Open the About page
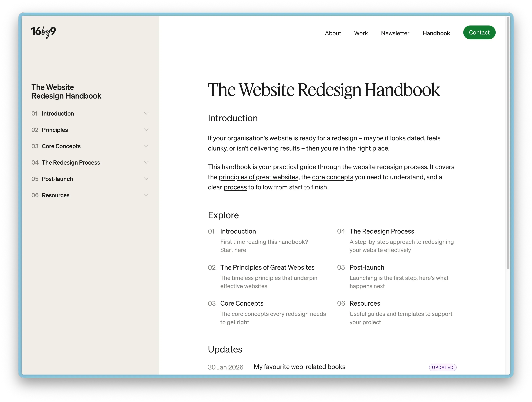The image size is (532, 402). click(333, 33)
